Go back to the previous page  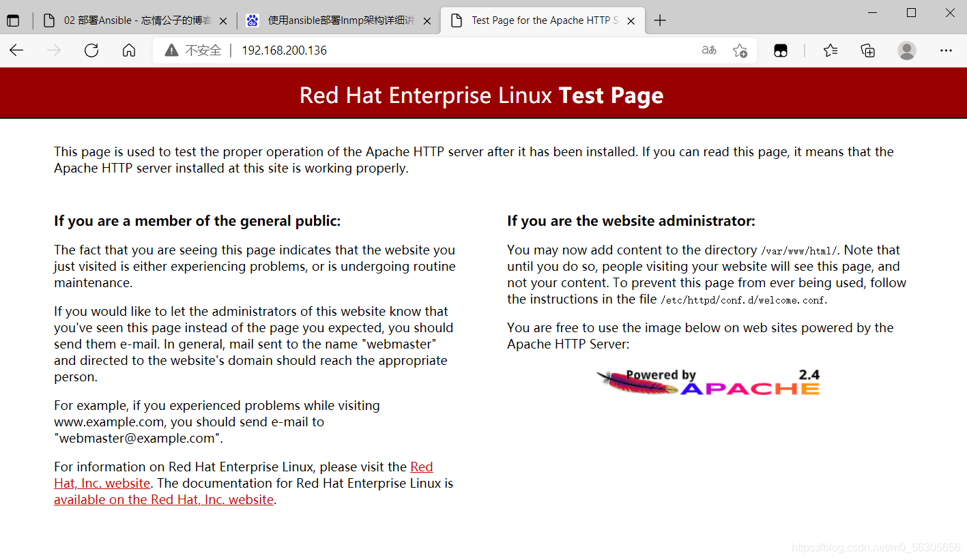(x=16, y=50)
